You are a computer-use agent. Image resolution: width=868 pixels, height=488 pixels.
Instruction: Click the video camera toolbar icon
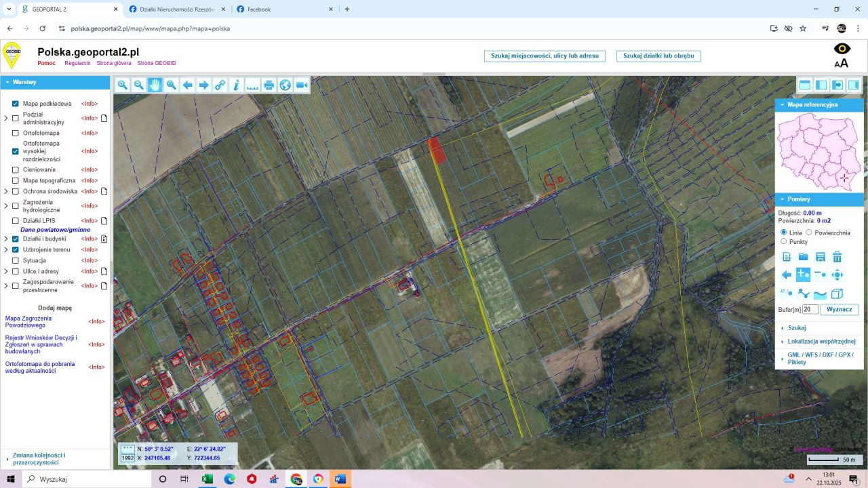[x=302, y=85]
